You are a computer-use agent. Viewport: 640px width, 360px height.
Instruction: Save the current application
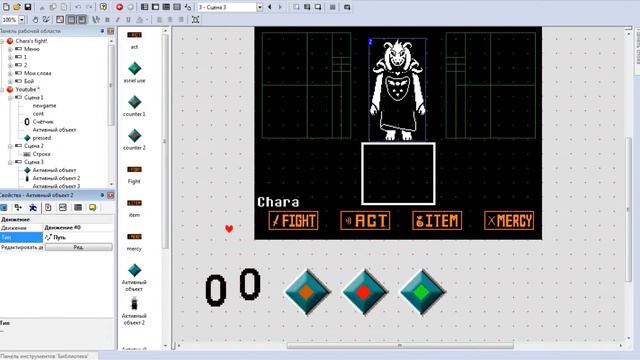[x=28, y=7]
